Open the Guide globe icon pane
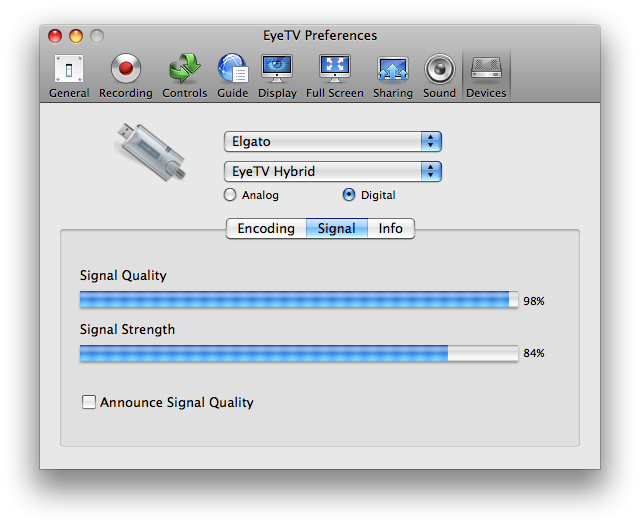Screen dimensions: 640x524 point(233,76)
